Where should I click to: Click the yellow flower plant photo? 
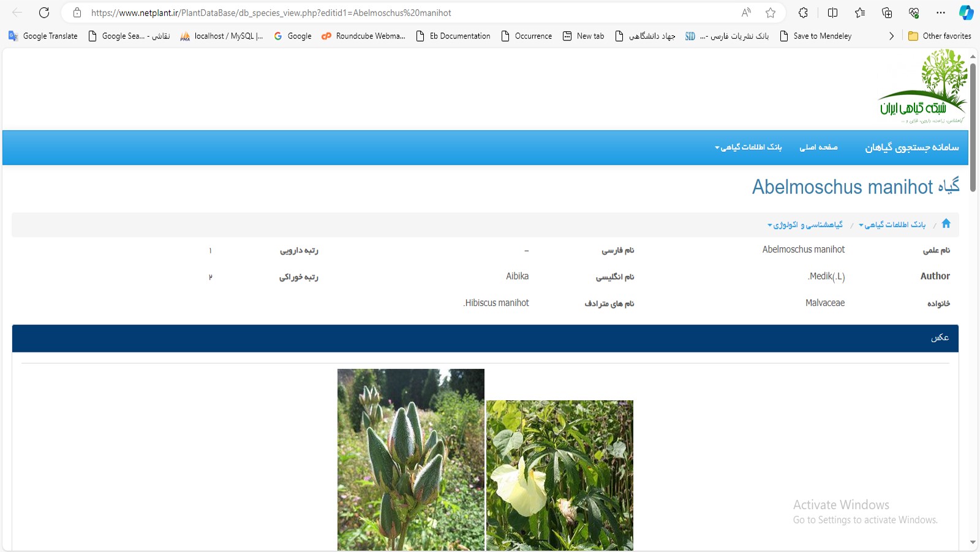click(559, 475)
